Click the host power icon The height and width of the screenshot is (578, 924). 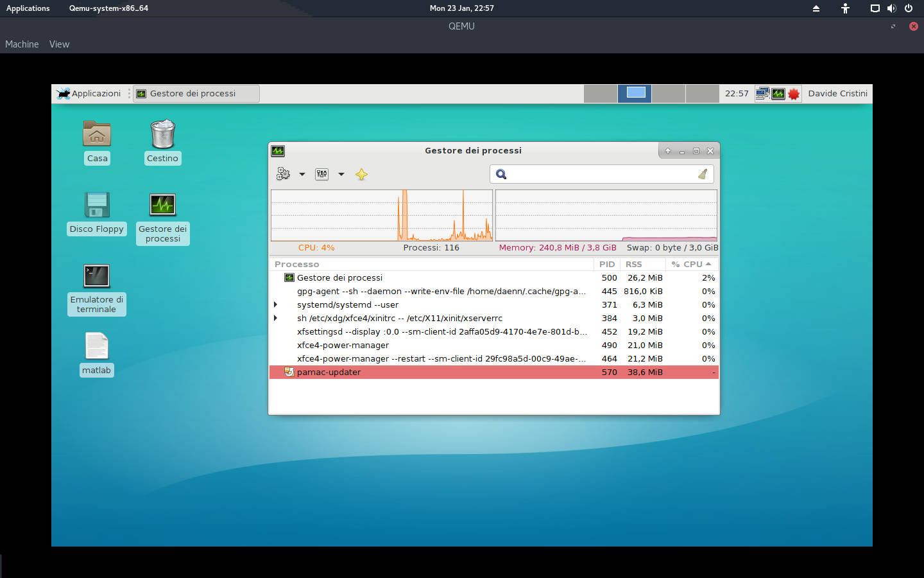(909, 8)
